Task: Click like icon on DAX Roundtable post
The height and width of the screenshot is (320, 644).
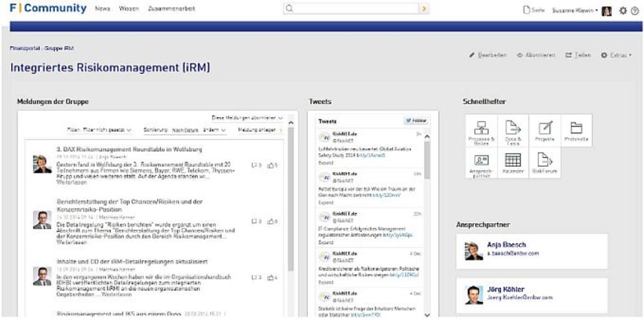Action: coord(272,165)
